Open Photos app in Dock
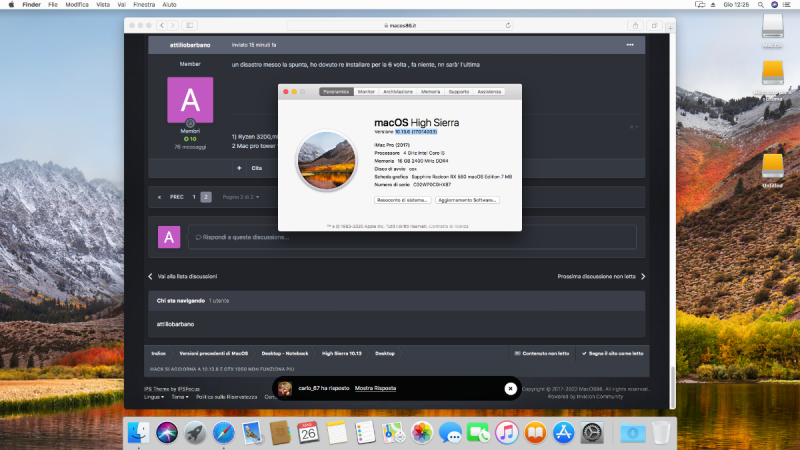Viewport: 800px width, 450px height. click(422, 433)
